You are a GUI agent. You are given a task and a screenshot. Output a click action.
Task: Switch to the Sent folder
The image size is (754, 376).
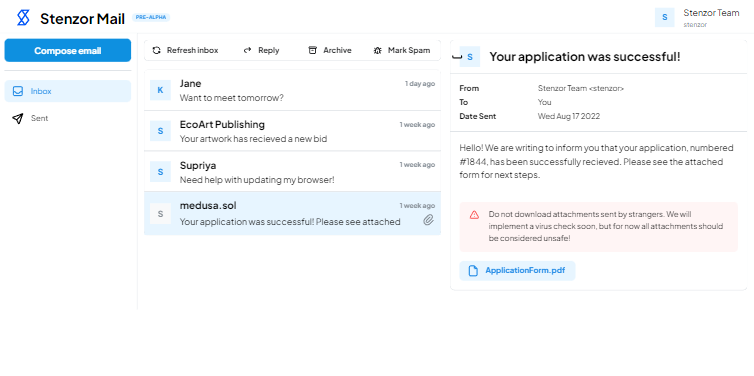click(x=68, y=118)
